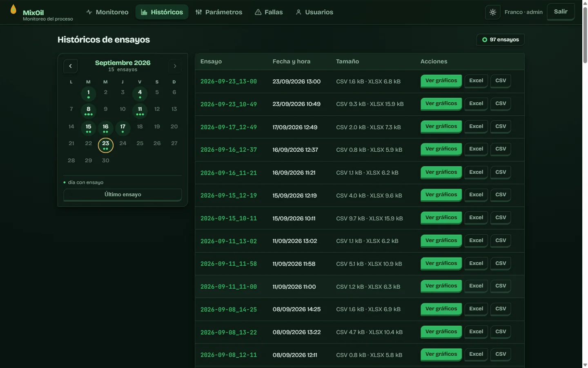
Task: Select September 15 in the calendar
Action: 89,128
